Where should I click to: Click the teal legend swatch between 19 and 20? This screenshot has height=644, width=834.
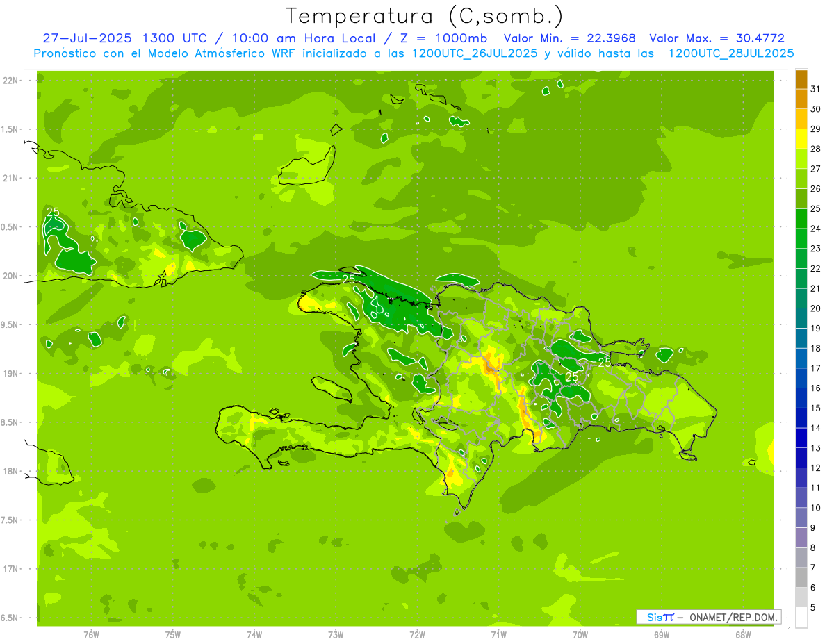point(801,318)
